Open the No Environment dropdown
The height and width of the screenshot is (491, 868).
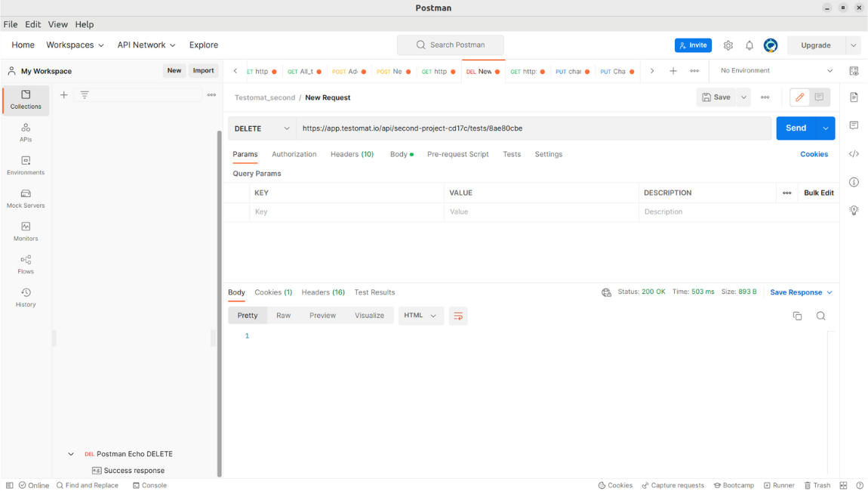point(776,71)
